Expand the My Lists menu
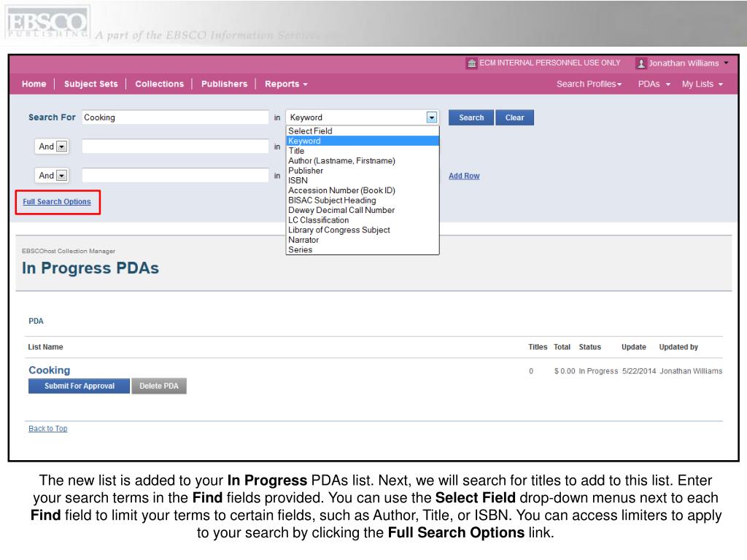Viewport: 747px width, 560px height. [703, 84]
